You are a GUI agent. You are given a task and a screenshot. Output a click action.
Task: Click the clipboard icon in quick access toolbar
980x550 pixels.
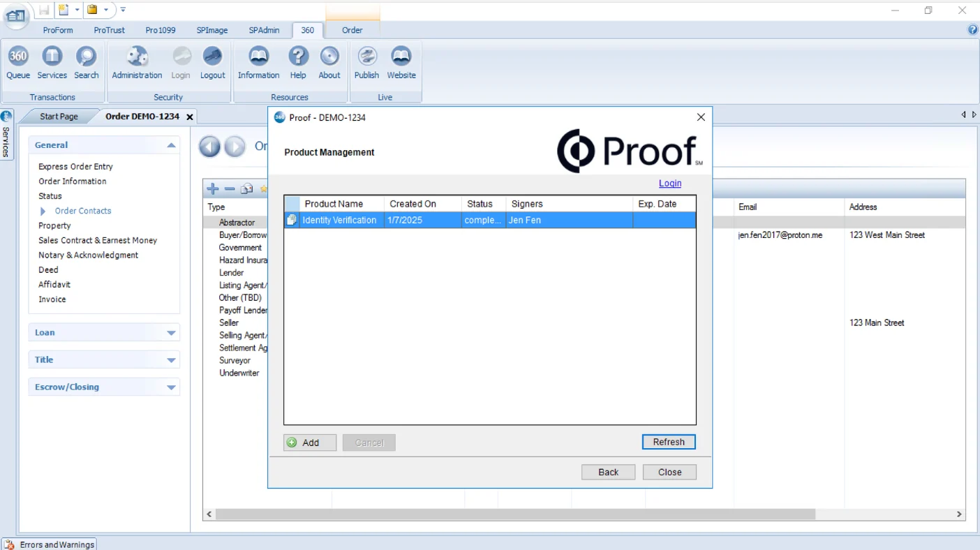92,10
